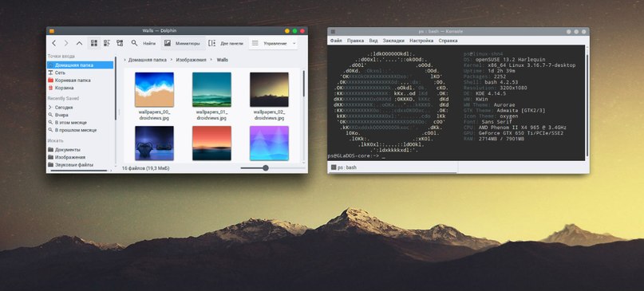644x291 pixels.
Task: Open the Управление control dropdown
Action: [274, 43]
